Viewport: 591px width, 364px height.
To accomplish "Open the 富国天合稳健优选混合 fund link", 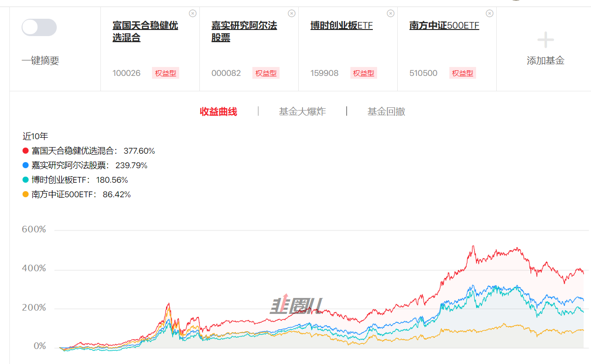I will click(x=145, y=31).
